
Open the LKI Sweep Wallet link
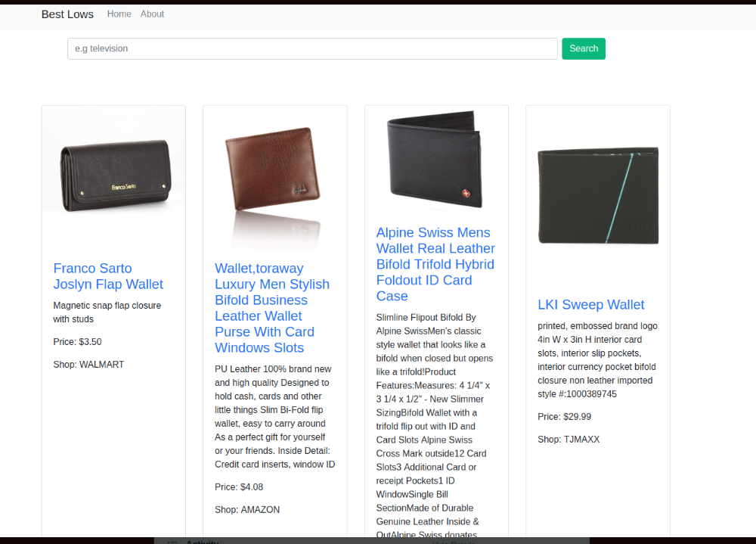pos(590,305)
